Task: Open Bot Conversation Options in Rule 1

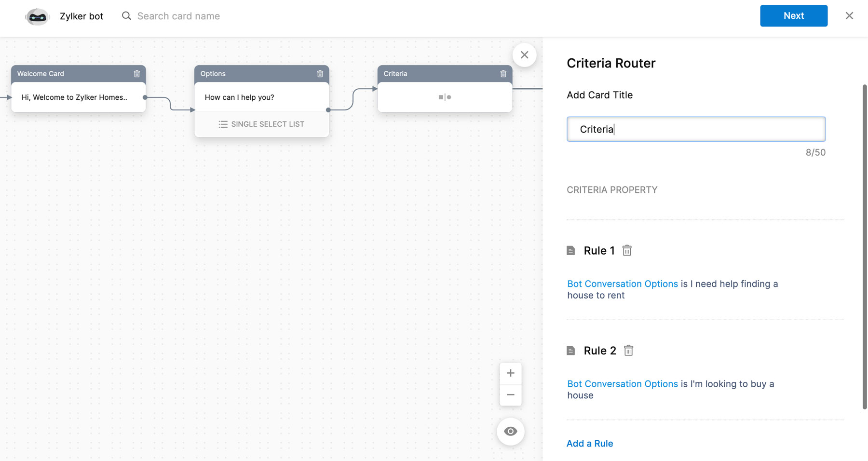Action: point(623,284)
